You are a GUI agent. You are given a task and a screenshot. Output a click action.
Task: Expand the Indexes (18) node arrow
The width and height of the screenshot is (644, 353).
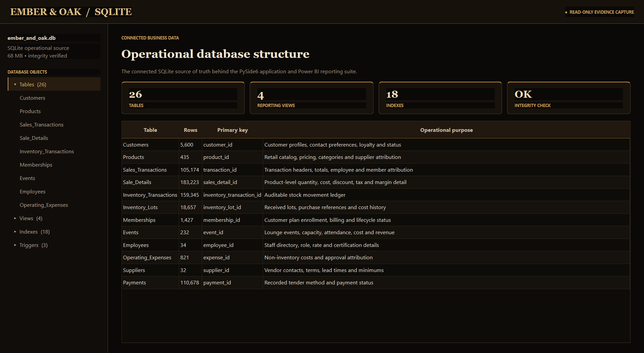point(15,232)
